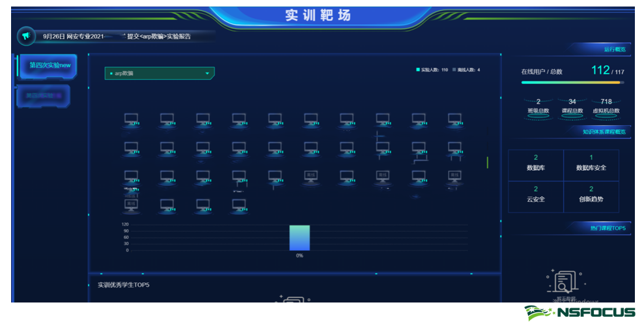Click the online users progress bar
This screenshot has height=324, width=644.
572,83
